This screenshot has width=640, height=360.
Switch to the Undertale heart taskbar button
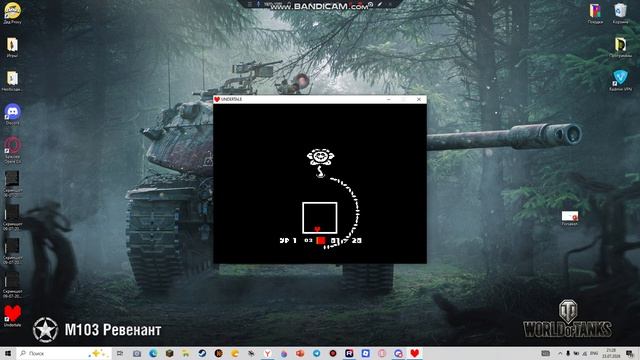click(x=415, y=353)
